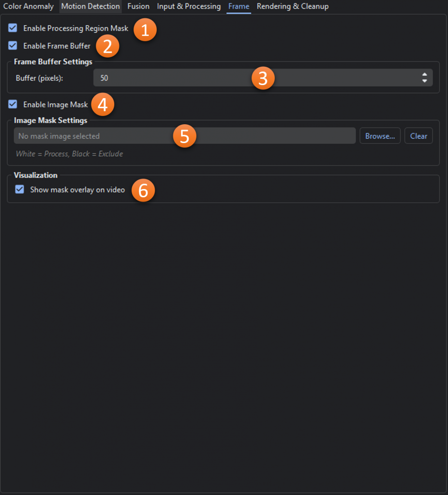Decrease buffer pixels with the down arrow

pos(424,81)
